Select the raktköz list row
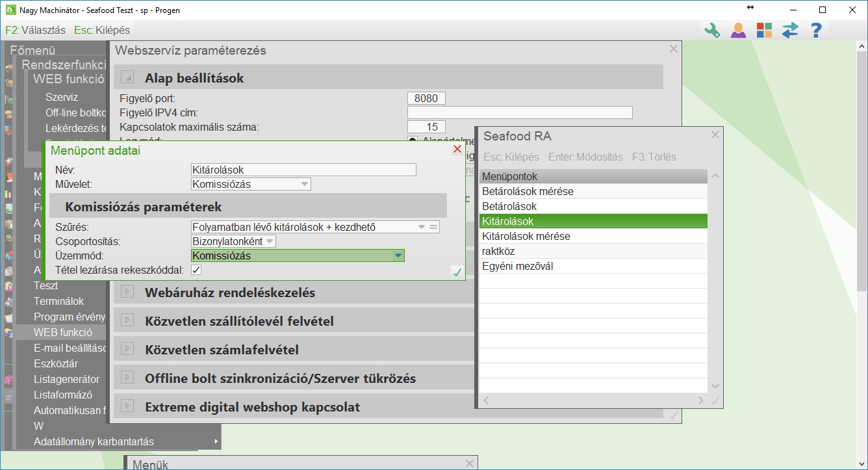Screen dimensions: 868x470 [593, 252]
